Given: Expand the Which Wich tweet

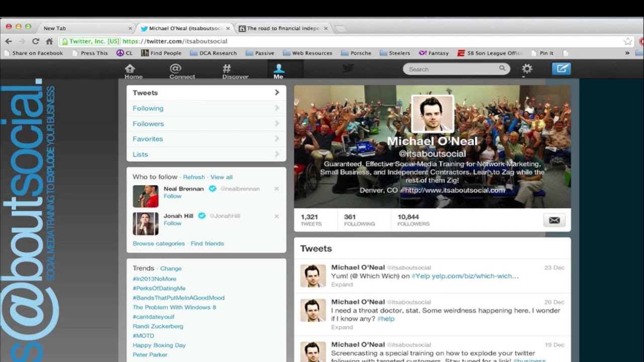Looking at the screenshot, I should pyautogui.click(x=342, y=285).
